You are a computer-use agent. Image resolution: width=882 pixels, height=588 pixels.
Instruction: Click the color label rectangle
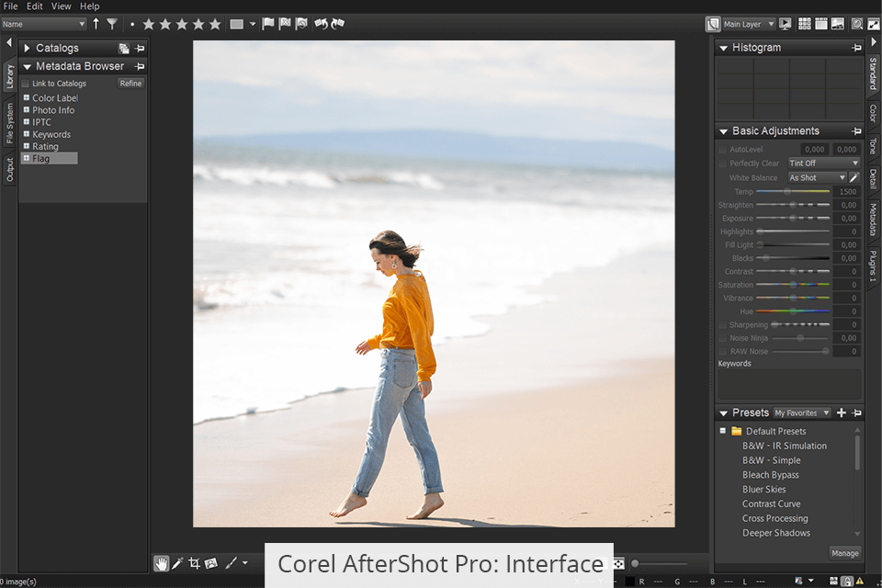tap(237, 24)
